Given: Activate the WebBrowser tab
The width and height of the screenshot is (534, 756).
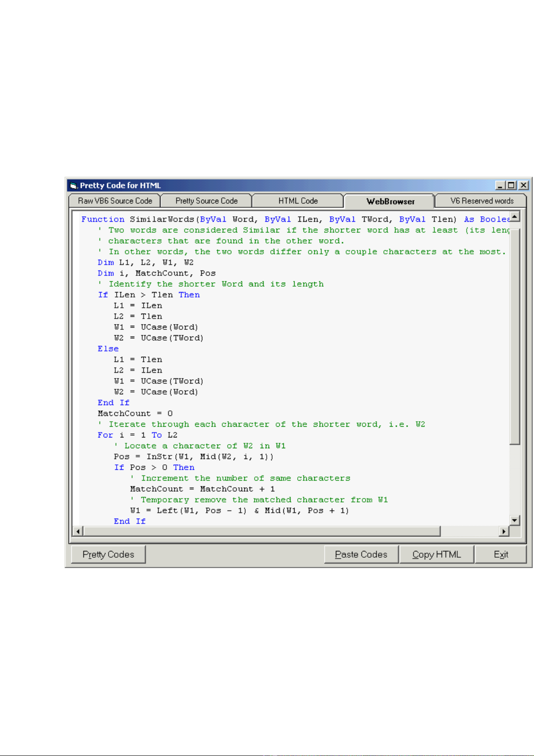Looking at the screenshot, I should tap(390, 201).
